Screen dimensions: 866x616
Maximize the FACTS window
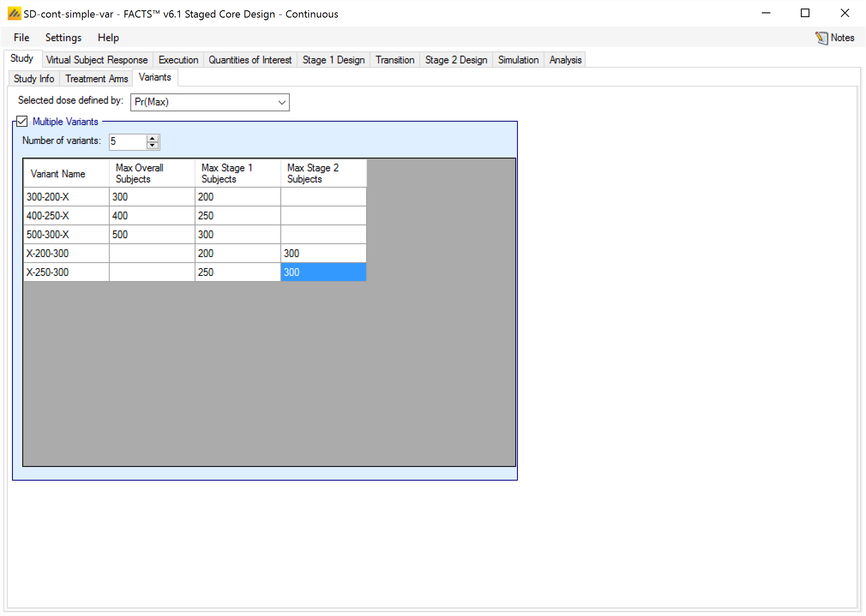pos(805,13)
